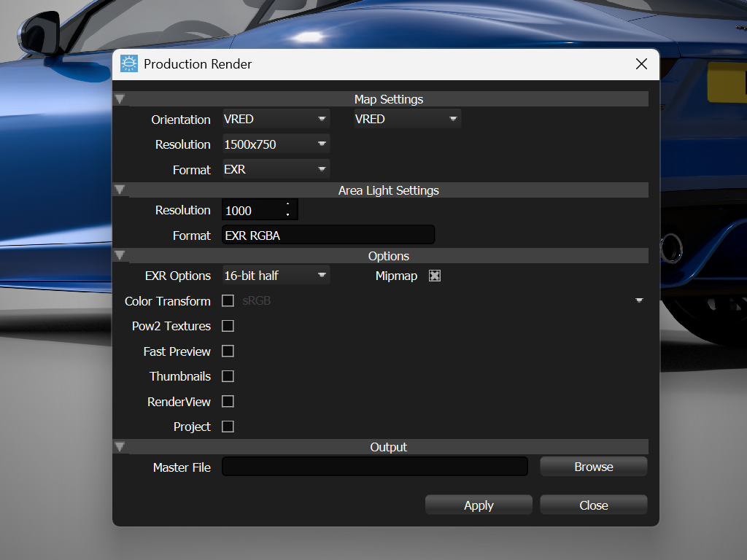This screenshot has height=560, width=747.
Task: Open the second VRED orientation dropdown
Action: point(406,118)
